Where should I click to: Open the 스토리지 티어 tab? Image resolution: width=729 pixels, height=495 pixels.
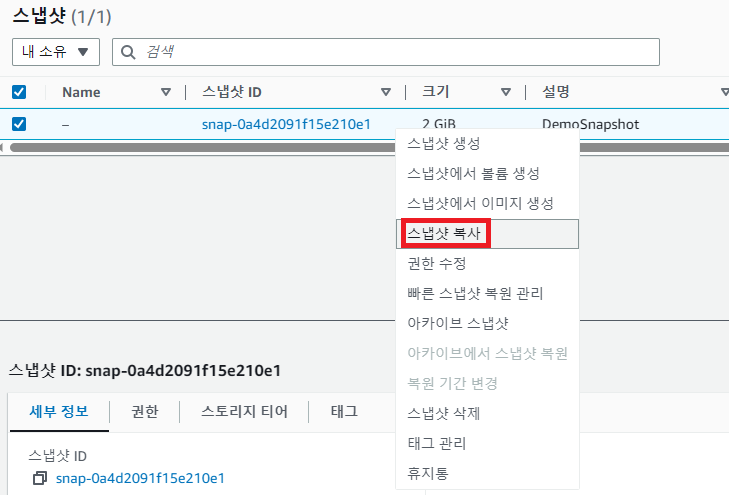[244, 411]
